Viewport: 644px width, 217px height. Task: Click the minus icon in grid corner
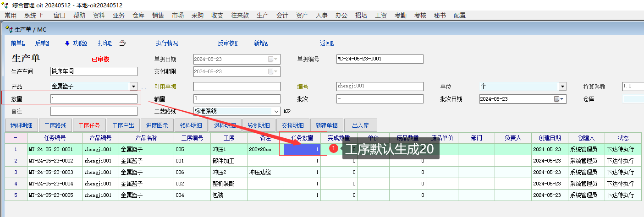(x=16, y=138)
